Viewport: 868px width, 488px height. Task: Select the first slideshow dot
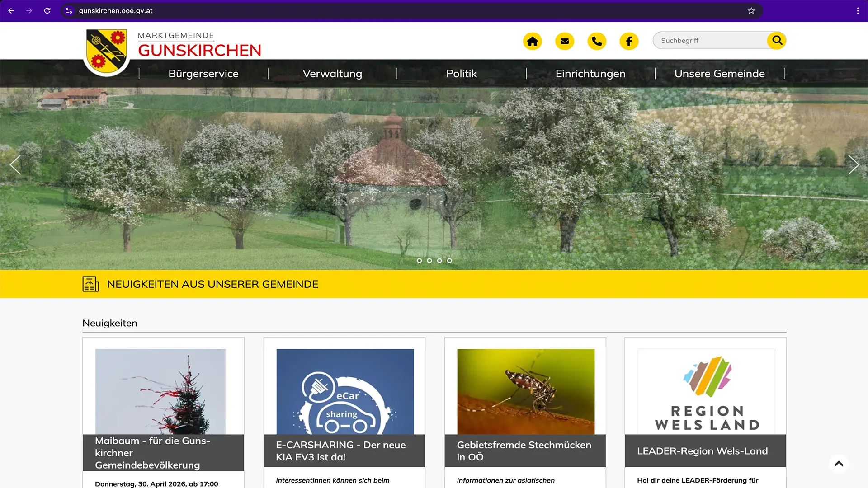[420, 261]
